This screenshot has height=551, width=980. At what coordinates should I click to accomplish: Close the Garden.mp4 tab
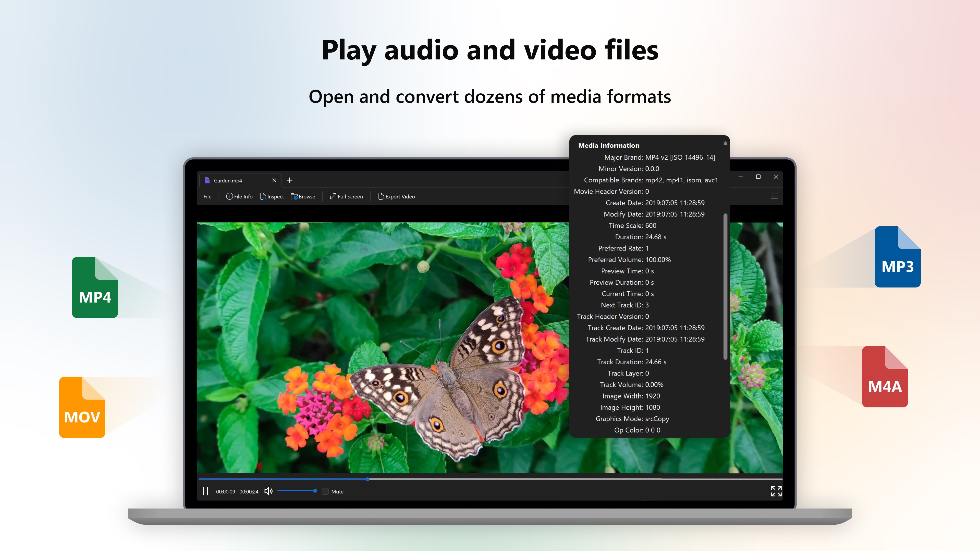[x=274, y=181]
